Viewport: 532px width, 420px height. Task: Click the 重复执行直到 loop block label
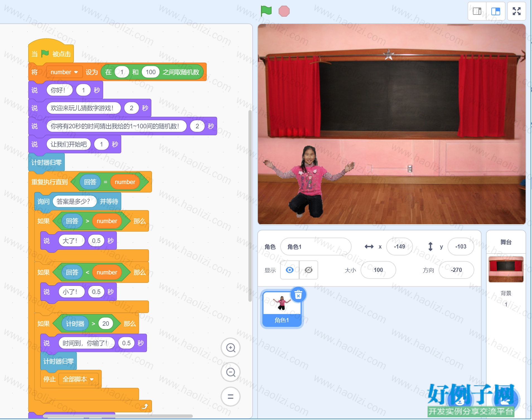tap(50, 182)
